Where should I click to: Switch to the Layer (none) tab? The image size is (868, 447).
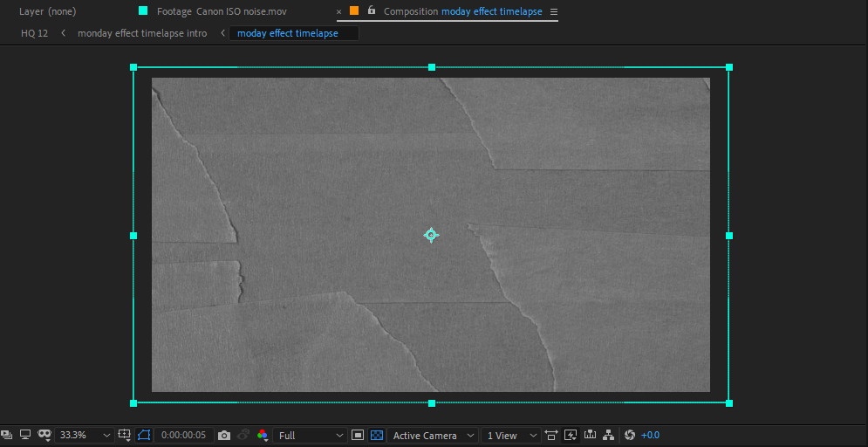pyautogui.click(x=48, y=11)
